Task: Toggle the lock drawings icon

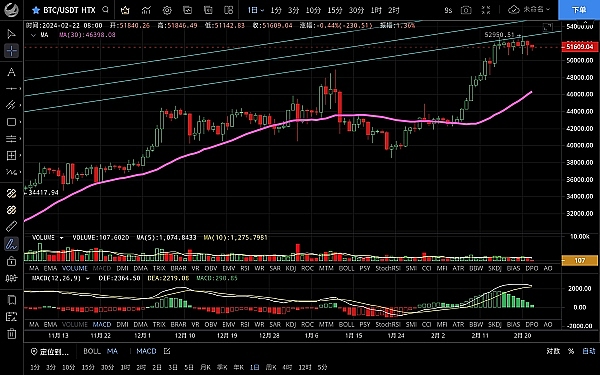Action: pyautogui.click(x=11, y=261)
